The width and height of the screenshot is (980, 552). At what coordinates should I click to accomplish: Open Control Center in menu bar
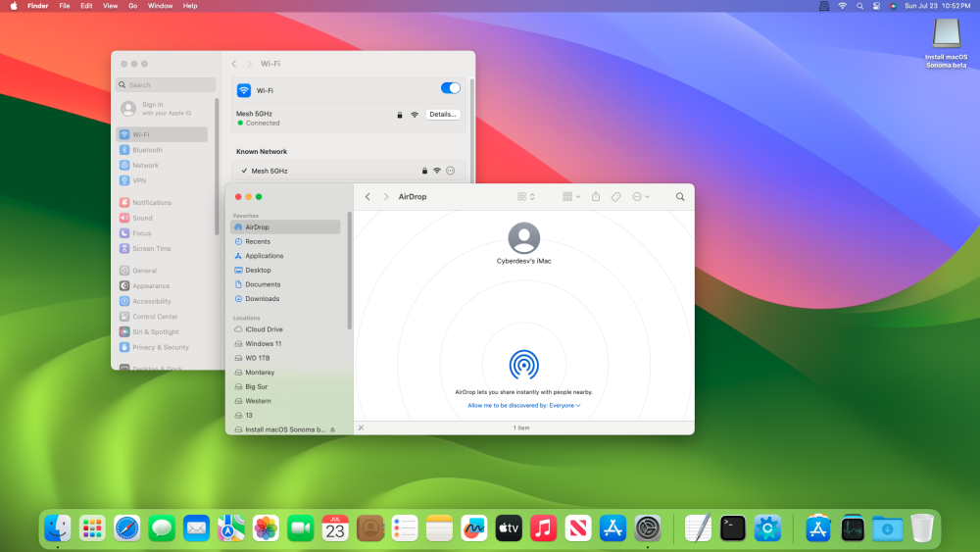876,6
